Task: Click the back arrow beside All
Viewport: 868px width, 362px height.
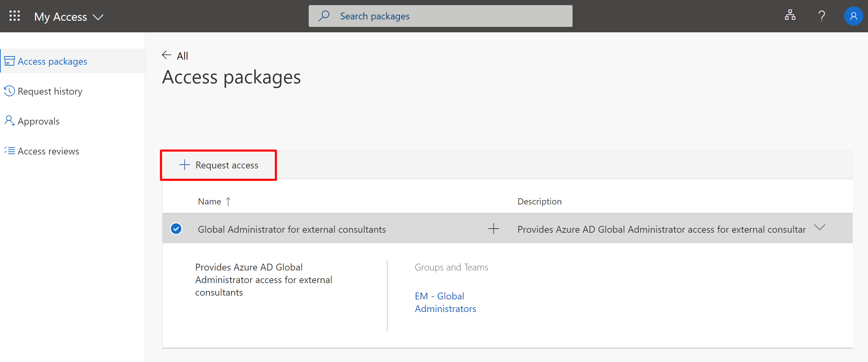Action: click(x=166, y=55)
